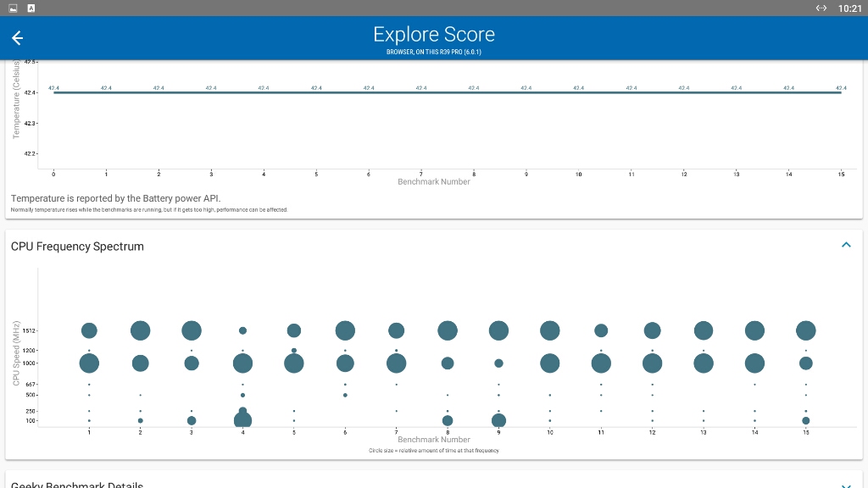Select the 1512 MHz bubble for benchmark 1
Image resolution: width=868 pixels, height=488 pixels.
coord(89,331)
